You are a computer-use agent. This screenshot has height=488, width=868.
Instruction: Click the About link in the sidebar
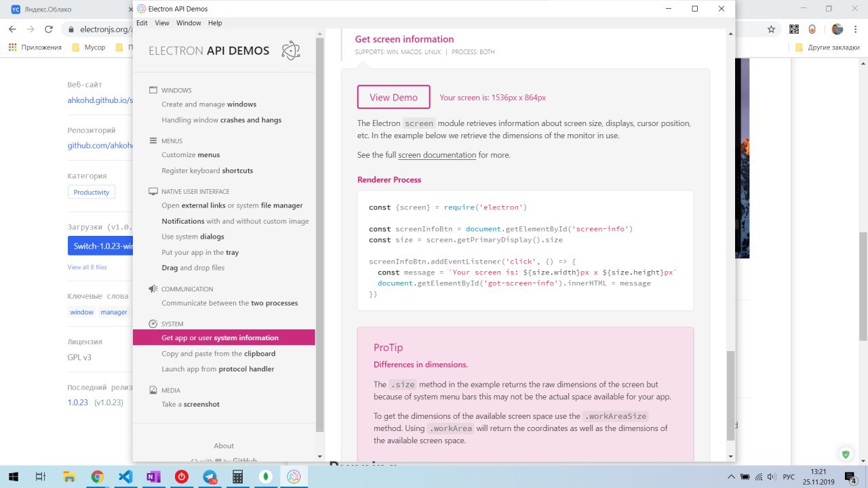(224, 445)
